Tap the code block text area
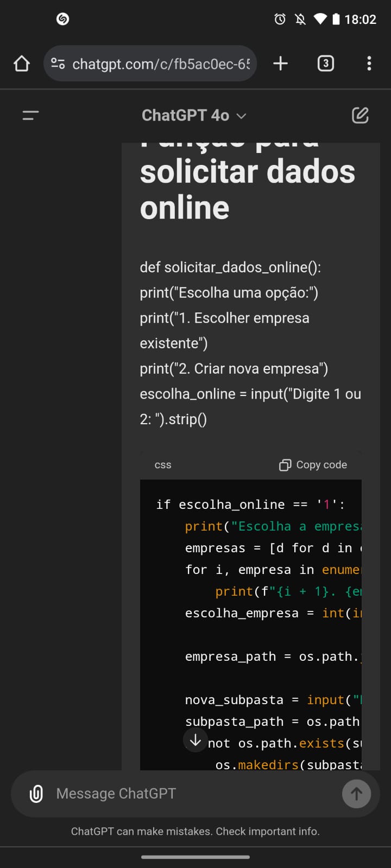The height and width of the screenshot is (868, 391). coord(251,624)
